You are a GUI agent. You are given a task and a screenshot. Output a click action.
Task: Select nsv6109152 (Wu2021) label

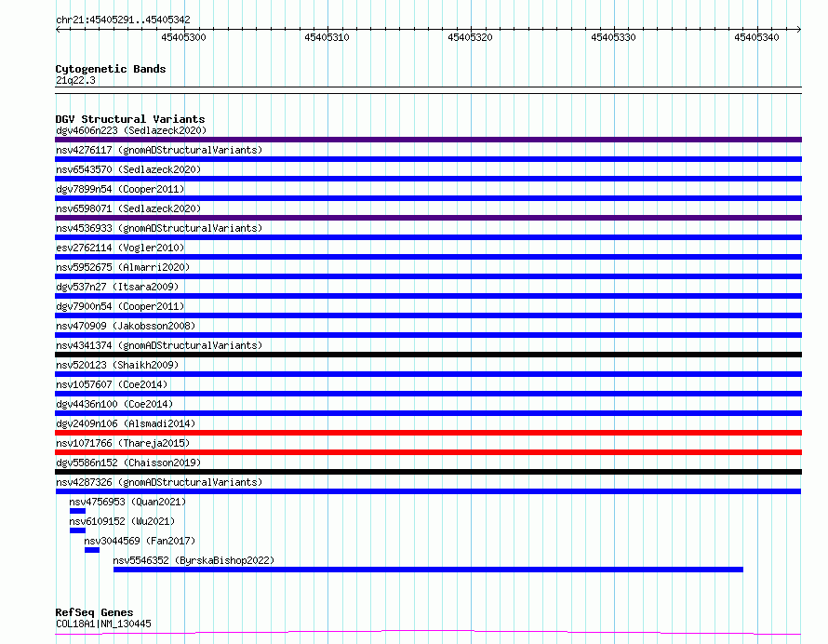122,521
